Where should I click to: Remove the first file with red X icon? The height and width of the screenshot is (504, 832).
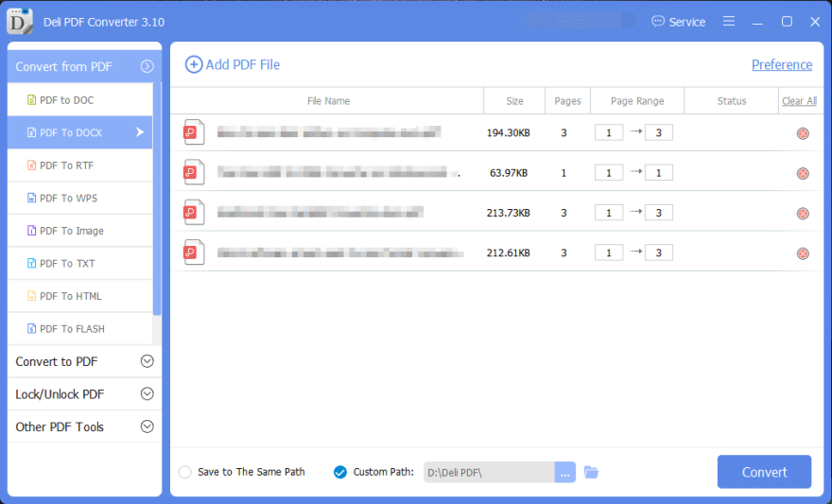803,133
